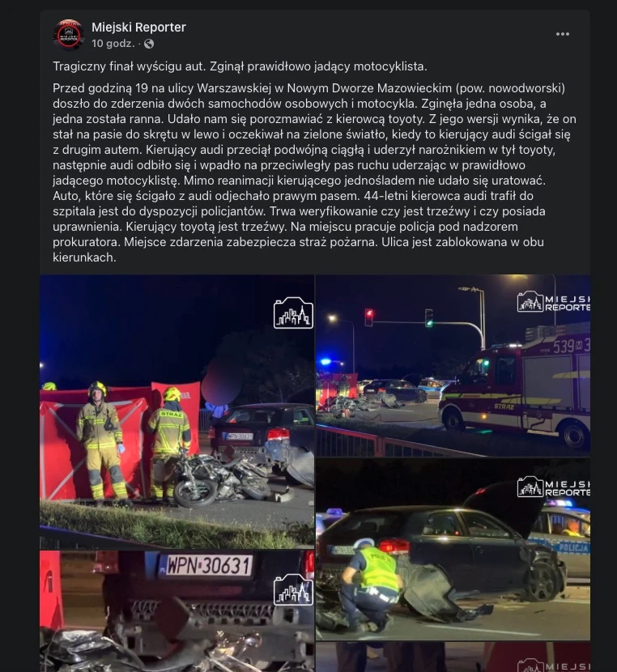Screen dimensions: 617x672
Task: Click the Miejski Reporter page name
Action: pyautogui.click(x=138, y=28)
